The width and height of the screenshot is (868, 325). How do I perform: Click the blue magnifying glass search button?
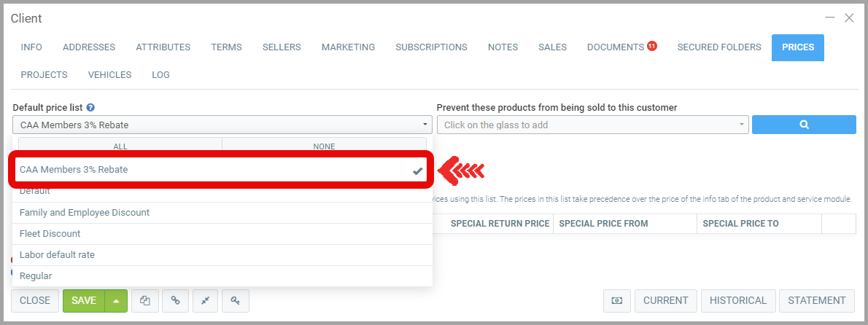click(804, 125)
